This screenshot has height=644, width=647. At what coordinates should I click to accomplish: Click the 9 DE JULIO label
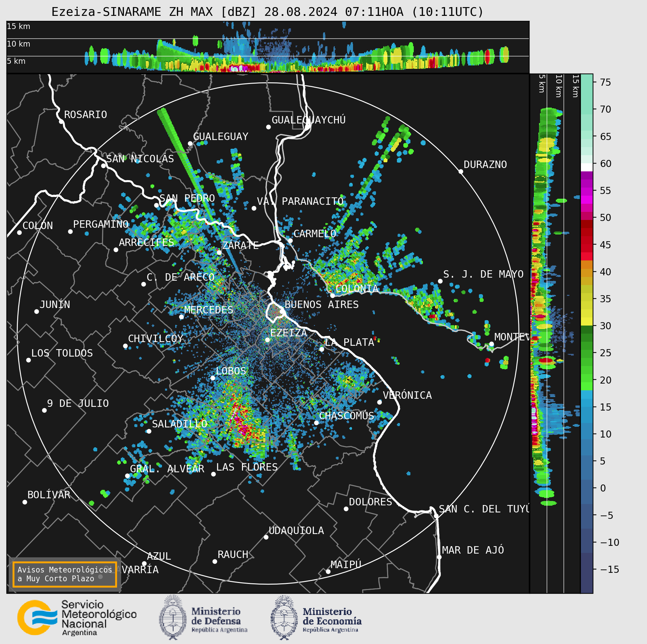(x=78, y=403)
